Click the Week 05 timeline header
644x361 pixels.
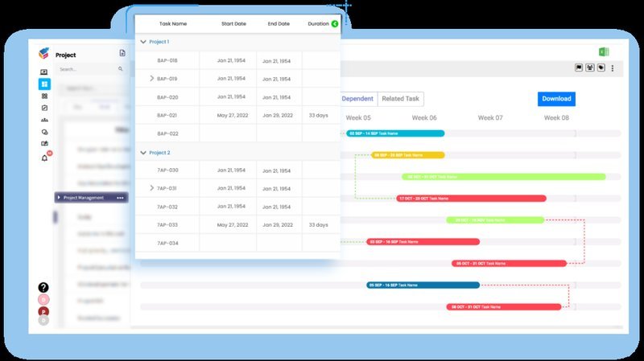[x=358, y=117]
